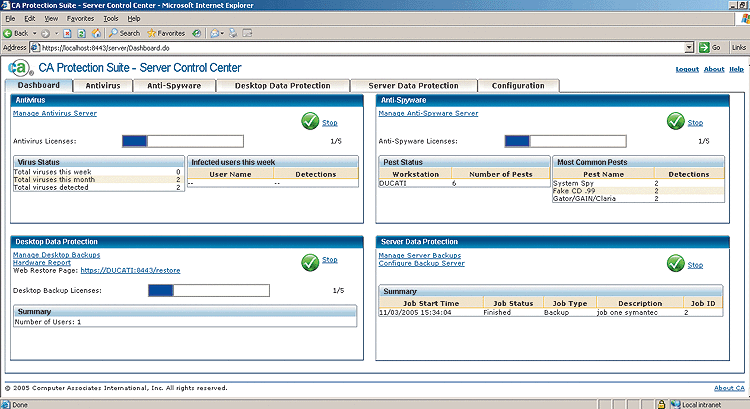Open the History toolbar icon
750x409 pixels.
point(197,33)
